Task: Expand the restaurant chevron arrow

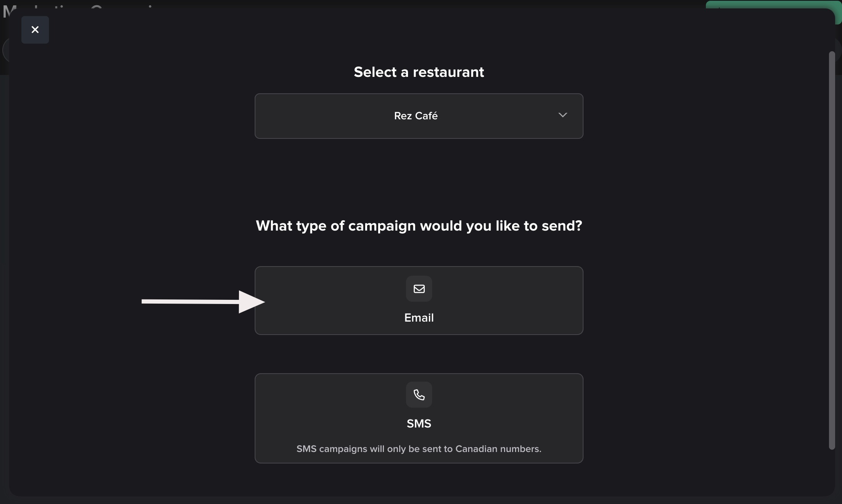Action: click(562, 115)
